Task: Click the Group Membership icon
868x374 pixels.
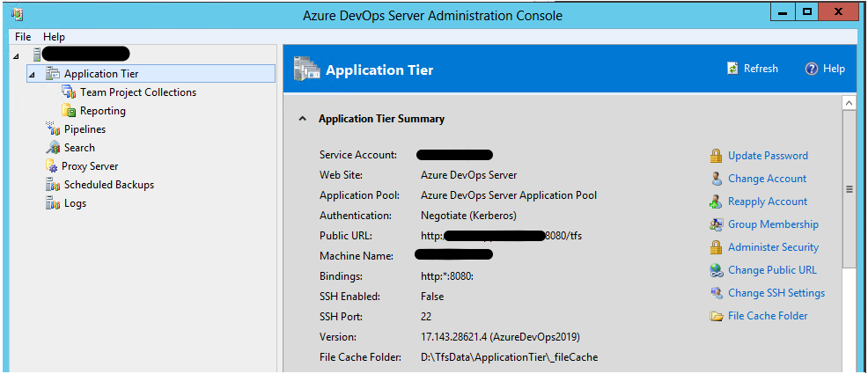Action: pyautogui.click(x=717, y=224)
